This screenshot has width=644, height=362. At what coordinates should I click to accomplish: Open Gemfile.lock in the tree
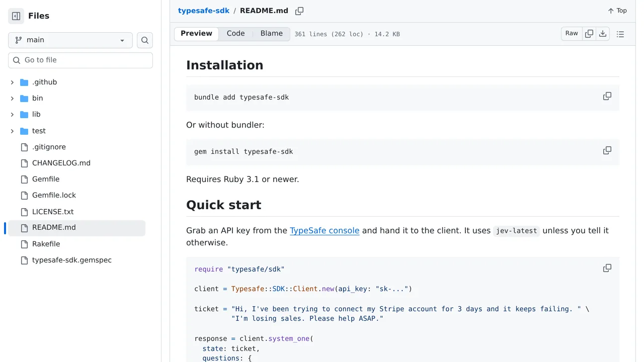pos(54,195)
